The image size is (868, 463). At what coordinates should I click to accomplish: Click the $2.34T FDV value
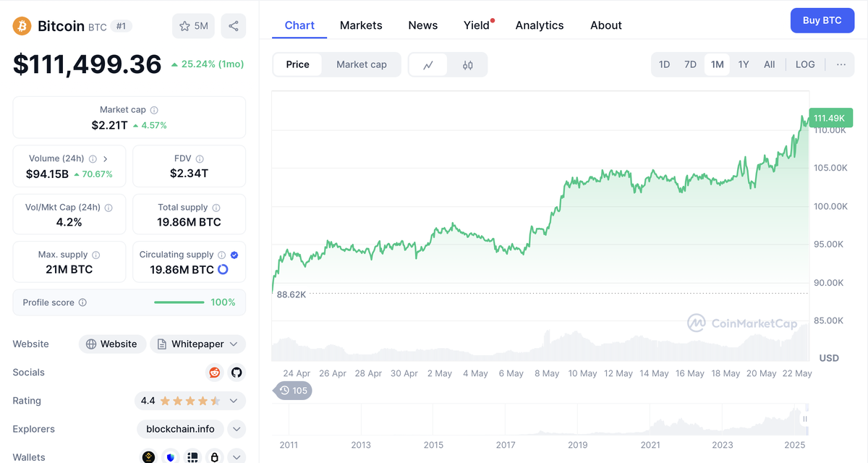(x=189, y=174)
